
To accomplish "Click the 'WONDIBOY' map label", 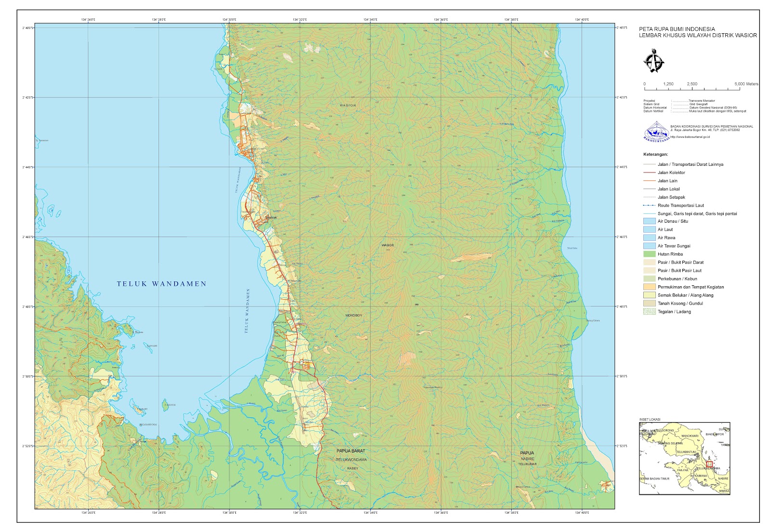I will [x=354, y=315].
